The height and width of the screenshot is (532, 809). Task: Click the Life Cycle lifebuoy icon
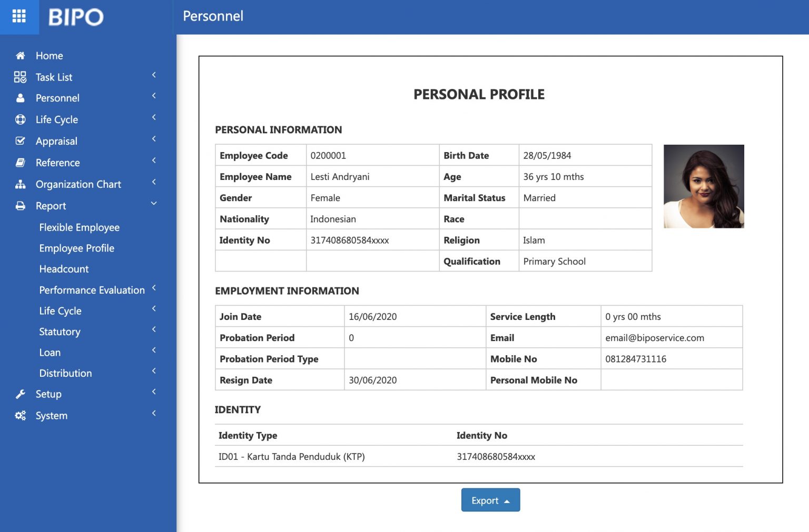tap(20, 119)
